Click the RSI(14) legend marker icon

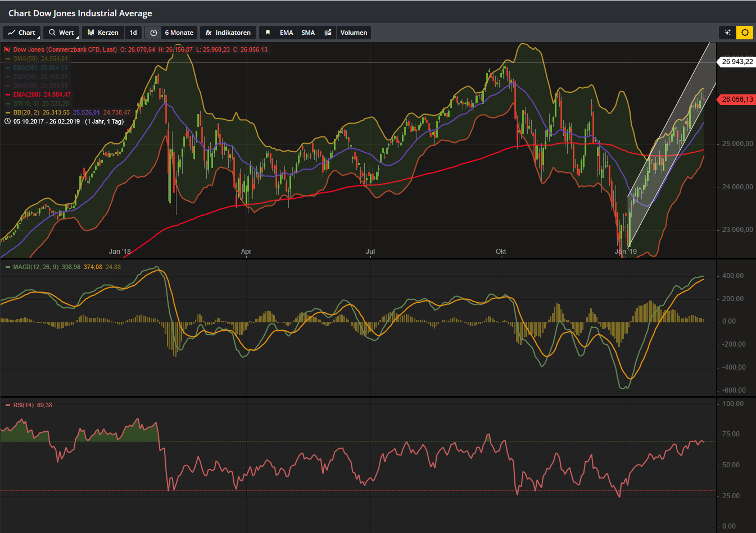pyautogui.click(x=8, y=406)
